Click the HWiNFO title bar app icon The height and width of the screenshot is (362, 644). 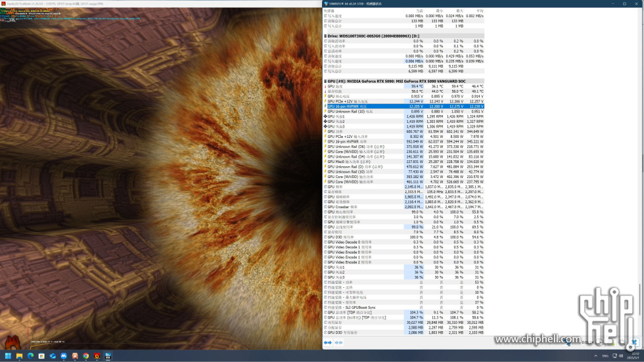(x=326, y=4)
